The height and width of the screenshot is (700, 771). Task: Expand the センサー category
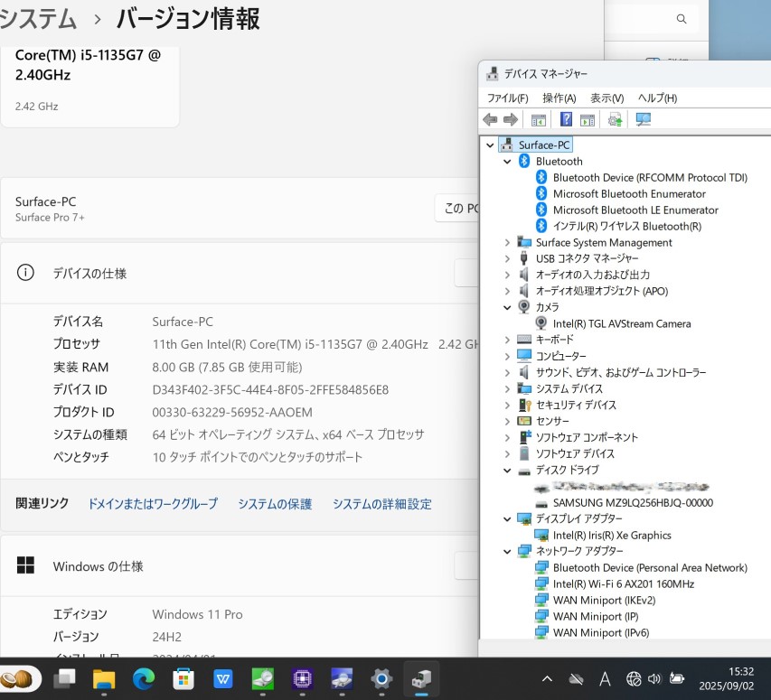[507, 421]
